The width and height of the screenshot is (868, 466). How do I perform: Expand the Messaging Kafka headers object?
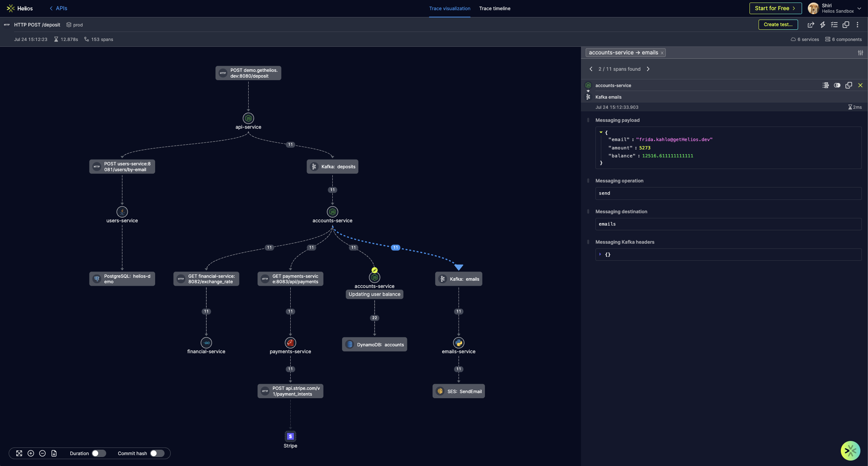600,254
